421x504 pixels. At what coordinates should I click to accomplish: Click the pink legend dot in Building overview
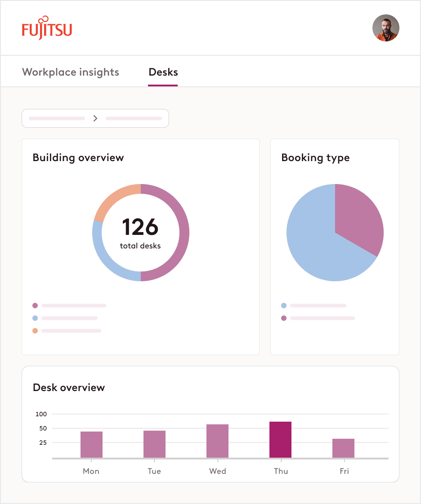[36, 305]
